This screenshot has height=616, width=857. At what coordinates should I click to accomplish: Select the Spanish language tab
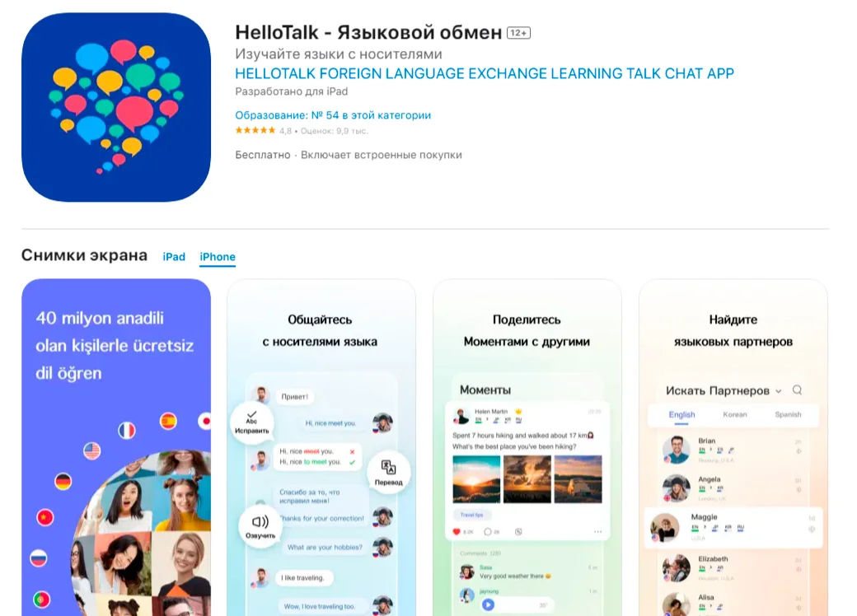pos(788,414)
